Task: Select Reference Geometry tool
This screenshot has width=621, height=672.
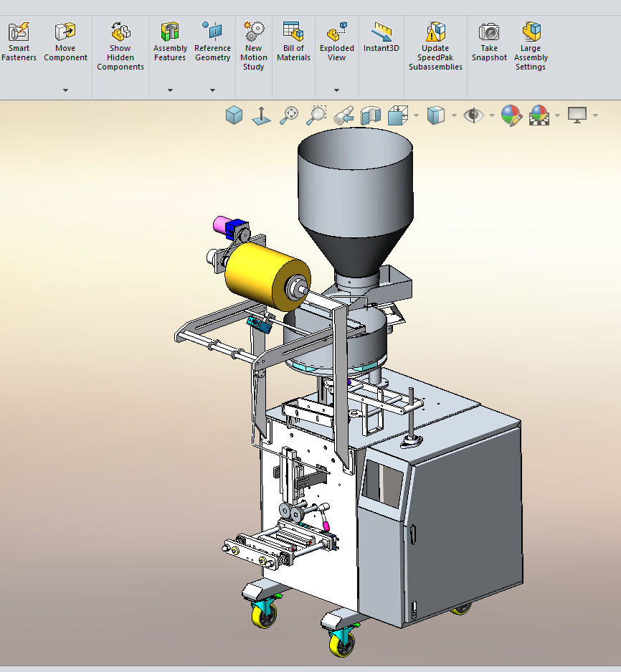Action: click(212, 42)
